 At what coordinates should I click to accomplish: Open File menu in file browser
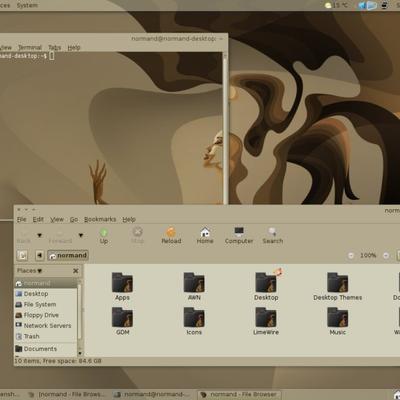(22, 219)
